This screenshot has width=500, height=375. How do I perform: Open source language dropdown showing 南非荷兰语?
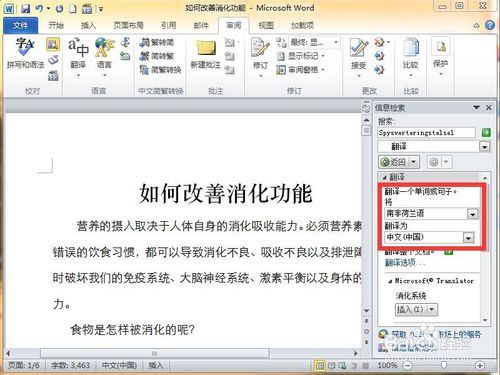tap(473, 214)
